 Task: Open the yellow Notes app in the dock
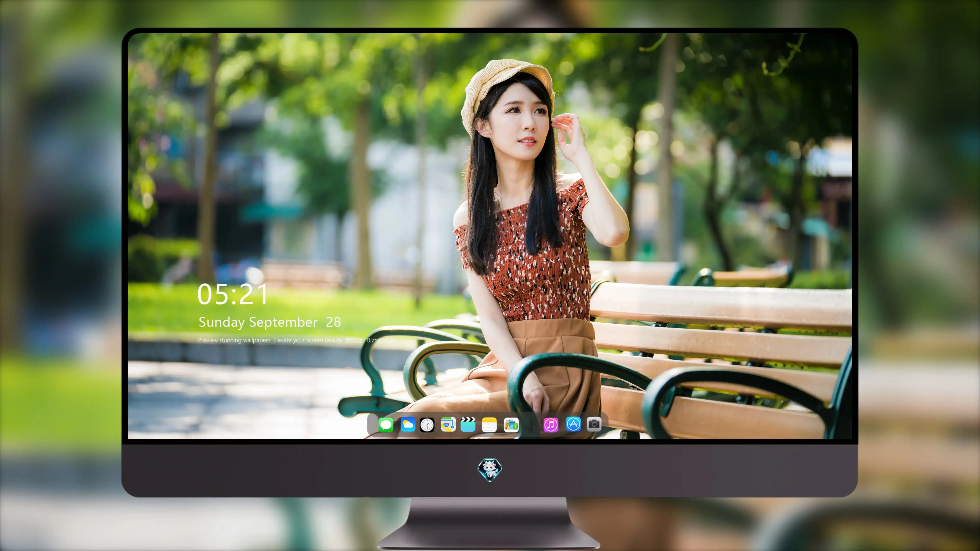(x=489, y=425)
